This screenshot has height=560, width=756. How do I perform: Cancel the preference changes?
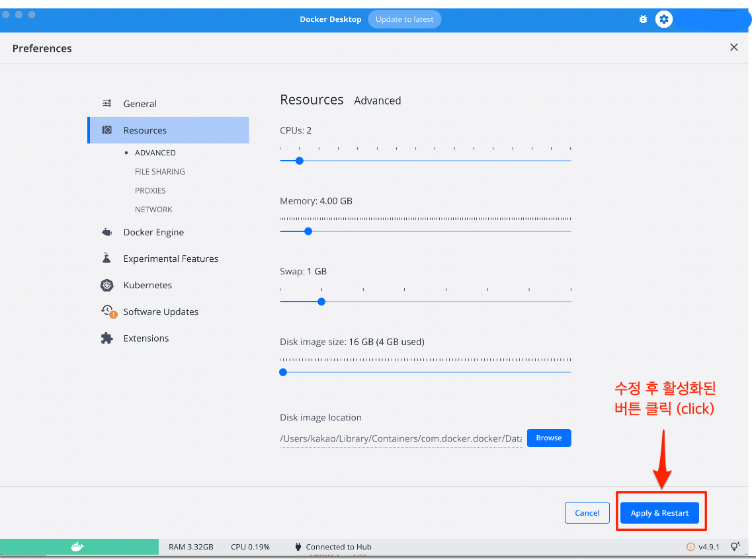tap(587, 513)
